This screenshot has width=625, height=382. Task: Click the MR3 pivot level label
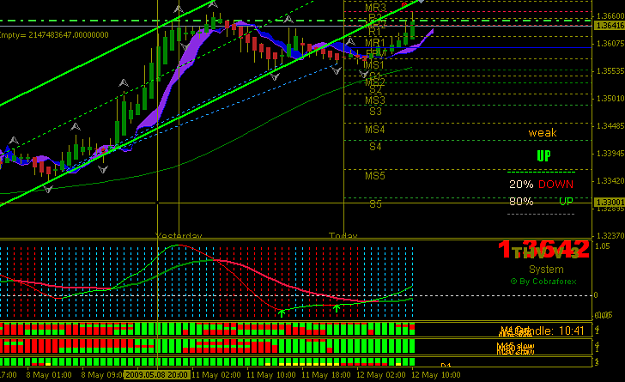tap(375, 8)
